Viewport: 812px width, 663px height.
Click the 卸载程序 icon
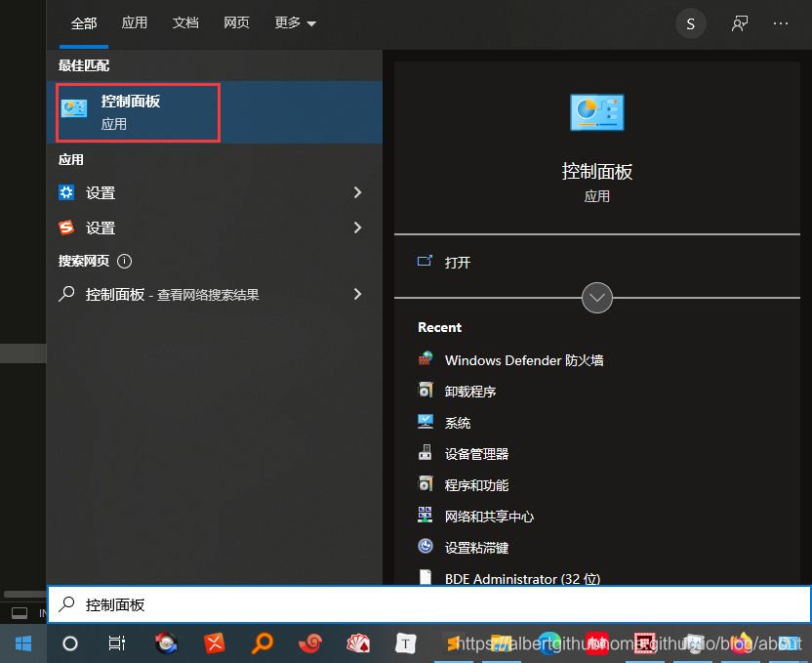click(426, 390)
